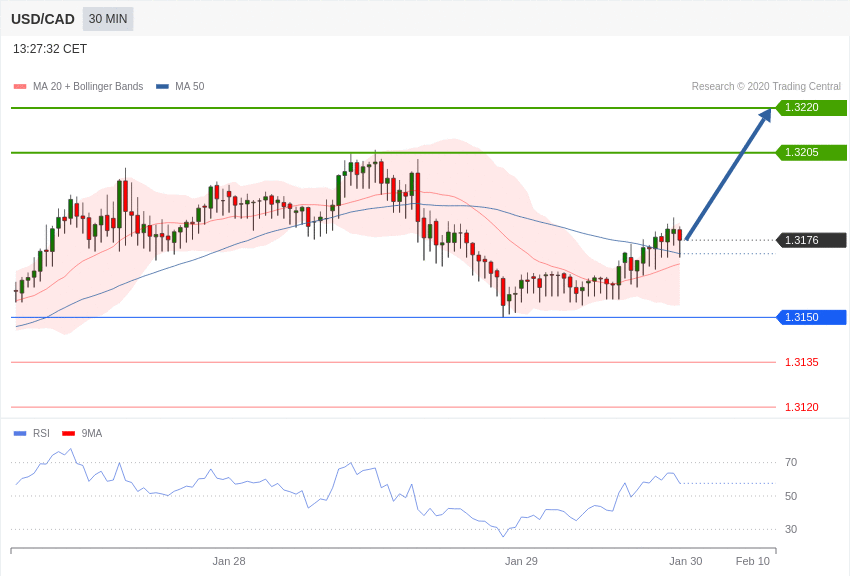
Task: Click the RSI legend color swatch
Action: (x=20, y=433)
